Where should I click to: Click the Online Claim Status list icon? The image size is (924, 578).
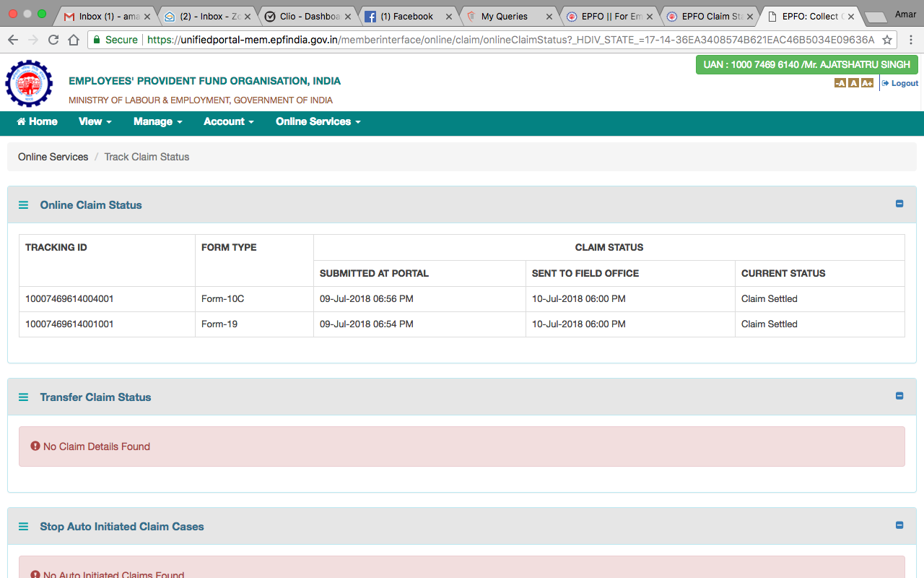(x=24, y=205)
